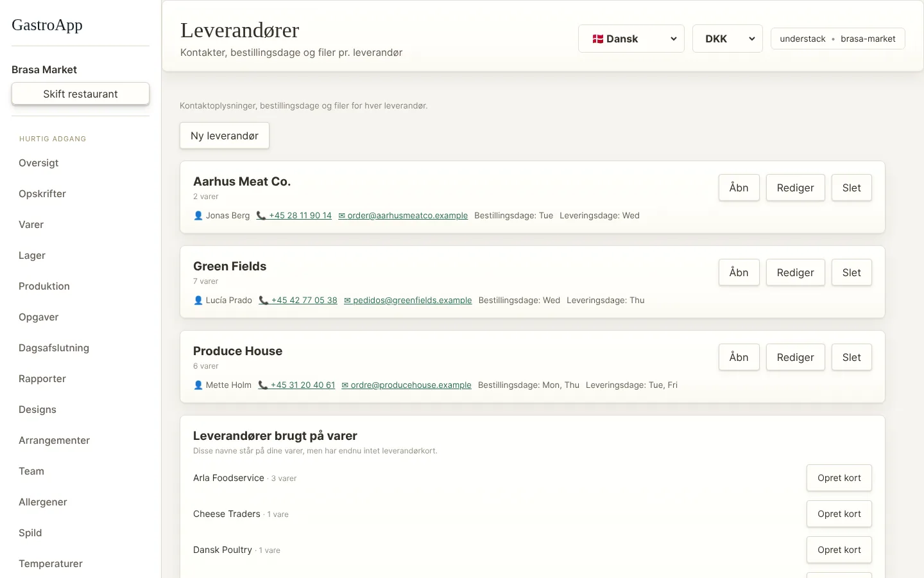This screenshot has height=578, width=924.
Task: Click person icon beside Mette Holm
Action: pyautogui.click(x=198, y=385)
